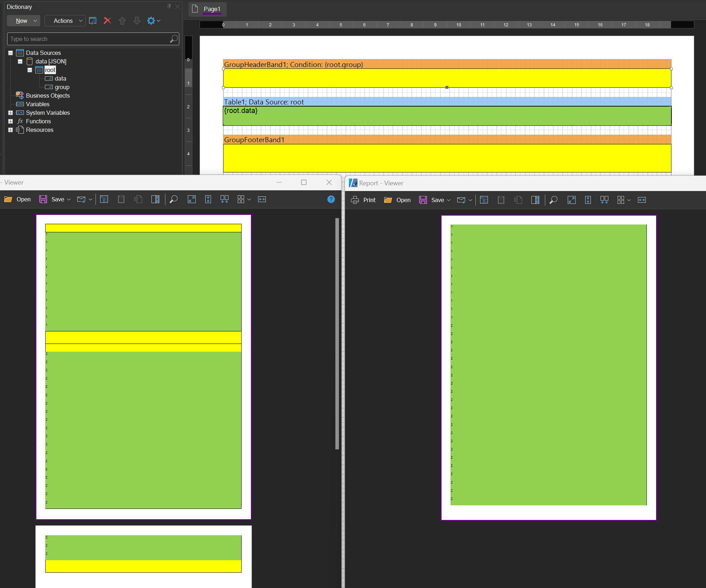
Task: Close the Dictionary panel
Action: point(177,6)
